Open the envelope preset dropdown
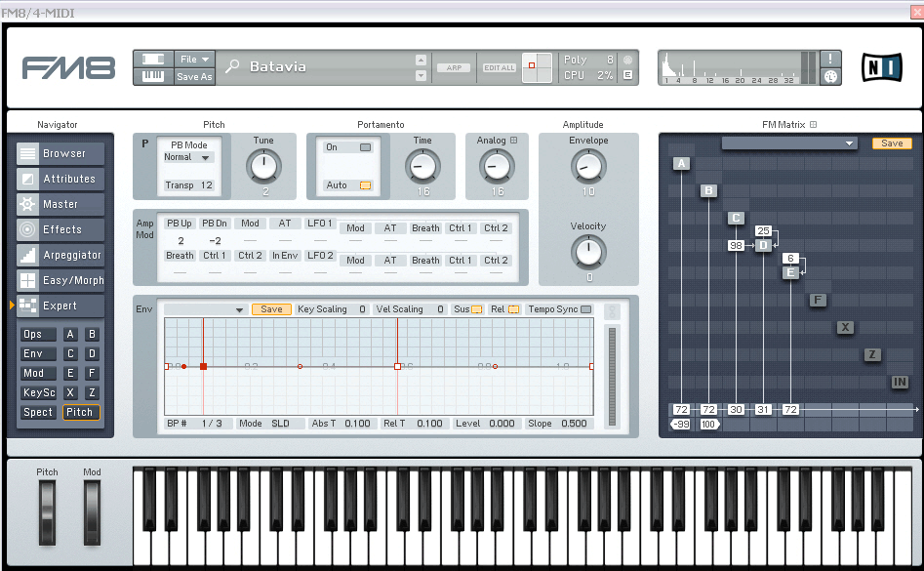Screen dimensions: 924x571 coord(205,309)
